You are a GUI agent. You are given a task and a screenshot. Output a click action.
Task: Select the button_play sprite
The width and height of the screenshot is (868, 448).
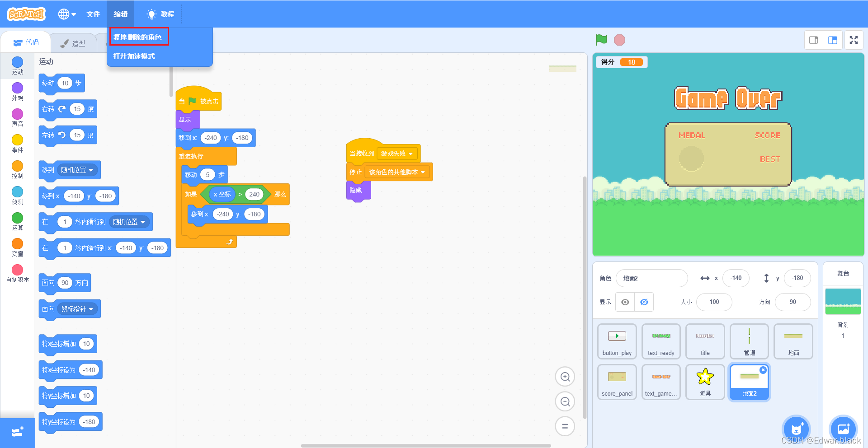click(617, 341)
